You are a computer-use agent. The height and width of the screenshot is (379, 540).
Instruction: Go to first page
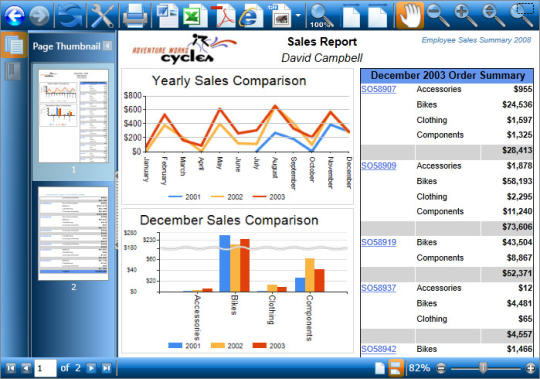coord(11,368)
